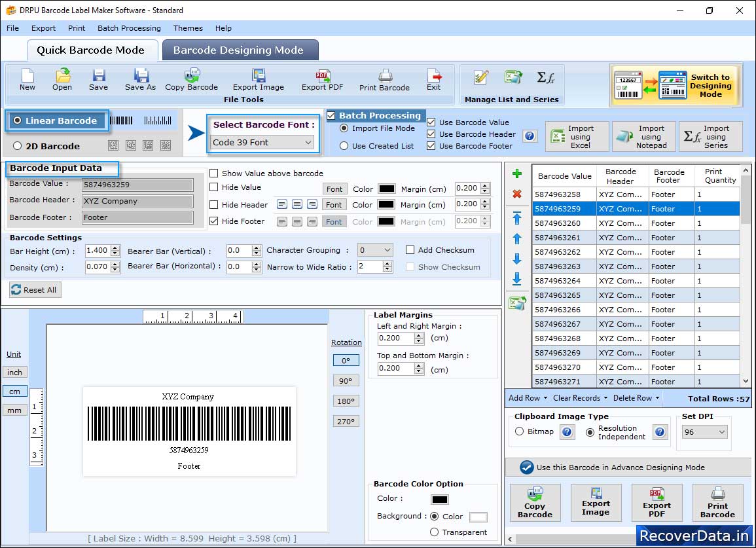The image size is (756, 548).
Task: Select Transparent background option
Action: point(434,532)
